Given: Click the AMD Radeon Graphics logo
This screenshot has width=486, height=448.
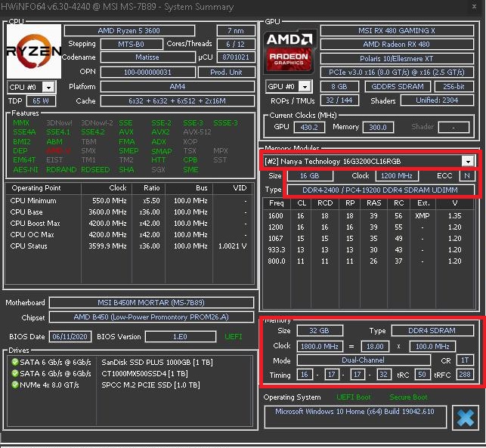Looking at the screenshot, I should click(x=289, y=51).
